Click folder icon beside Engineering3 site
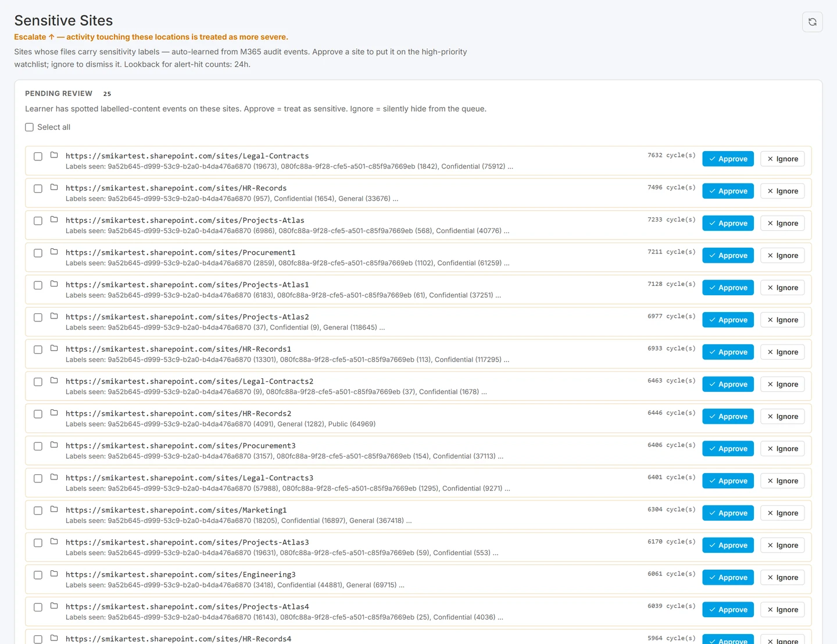837x644 pixels. pyautogui.click(x=54, y=574)
